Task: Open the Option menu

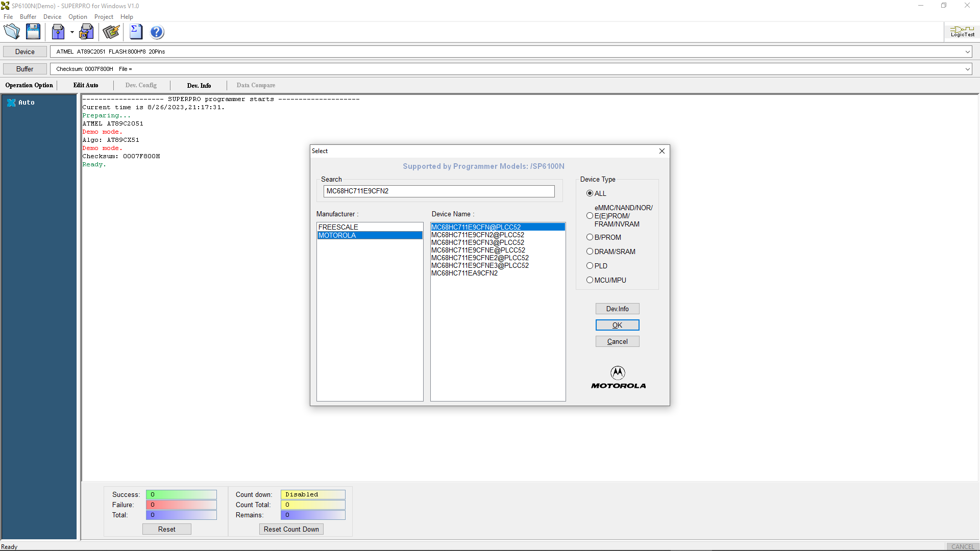Action: tap(78, 17)
